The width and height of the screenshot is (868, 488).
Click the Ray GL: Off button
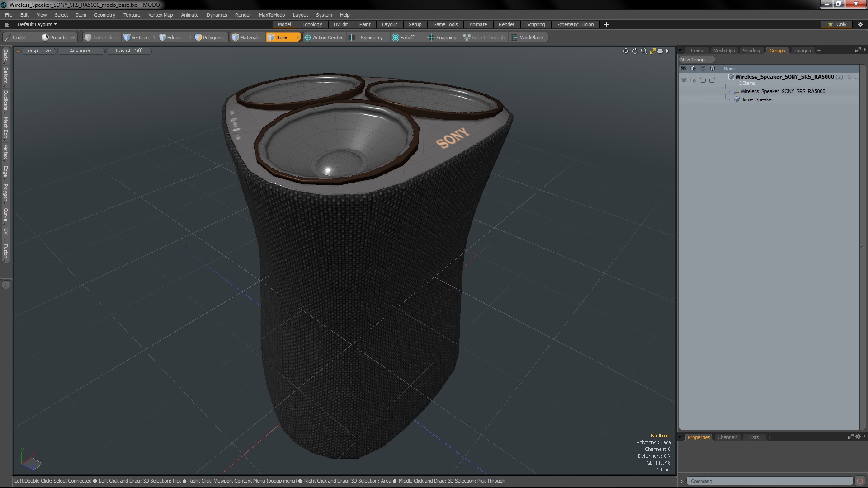[128, 51]
